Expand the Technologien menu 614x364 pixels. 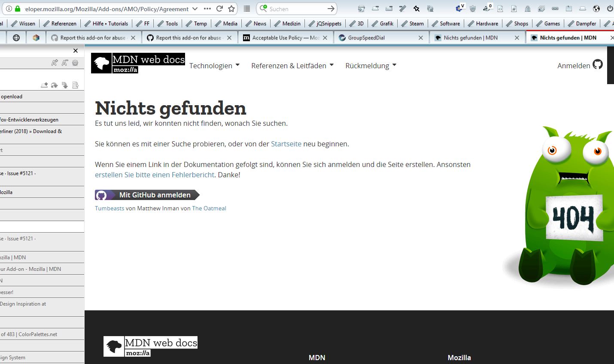click(x=214, y=66)
